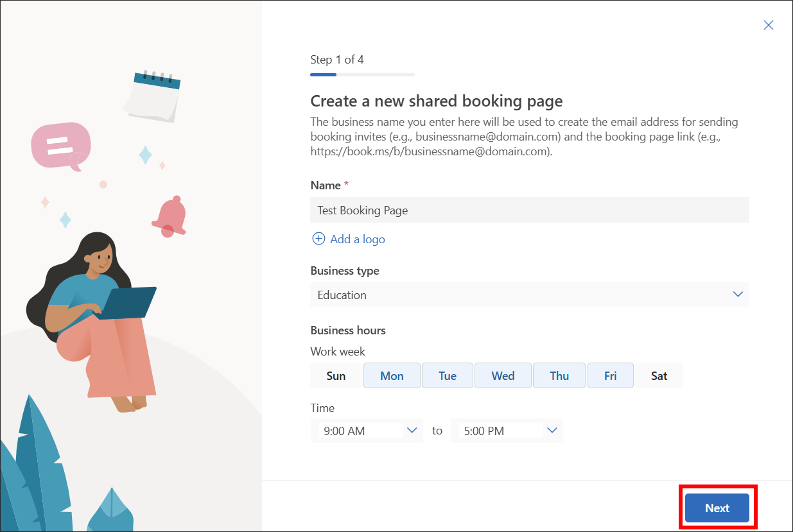
Task: Open the Education business type dropdown
Action: [530, 295]
